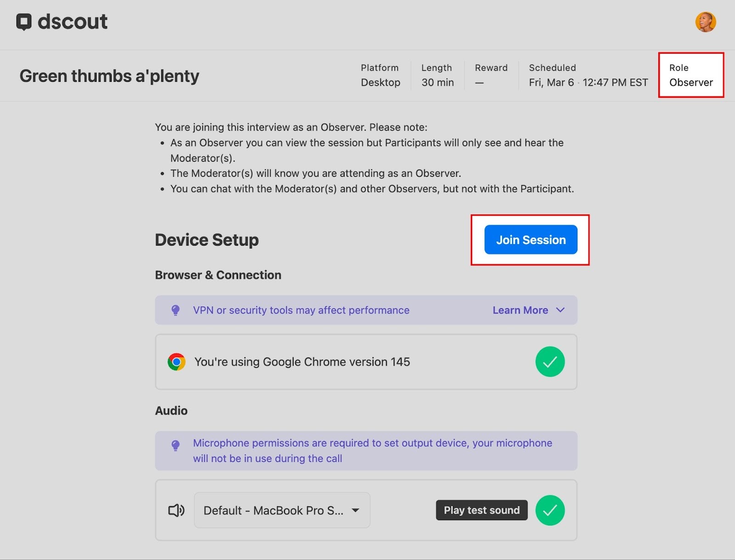Open the Default - MacBook Pro audio output dropdown
This screenshot has height=560, width=735.
(x=282, y=510)
